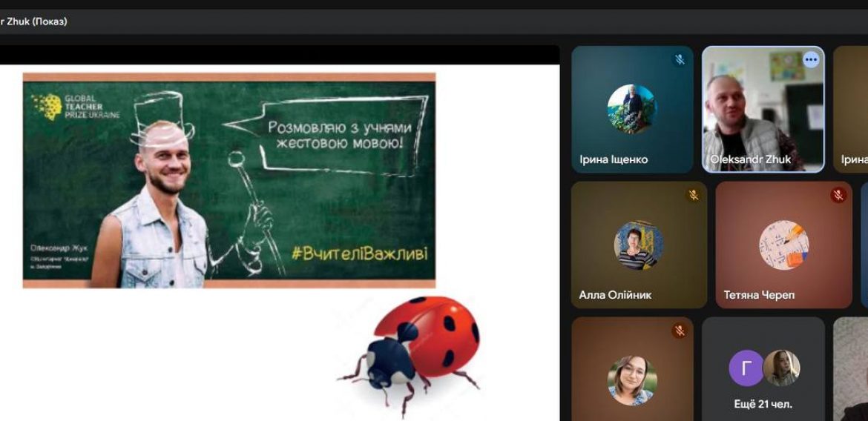Click the "Розмовляю з учнями жестовою мовою!" speech bubble

coord(339,134)
